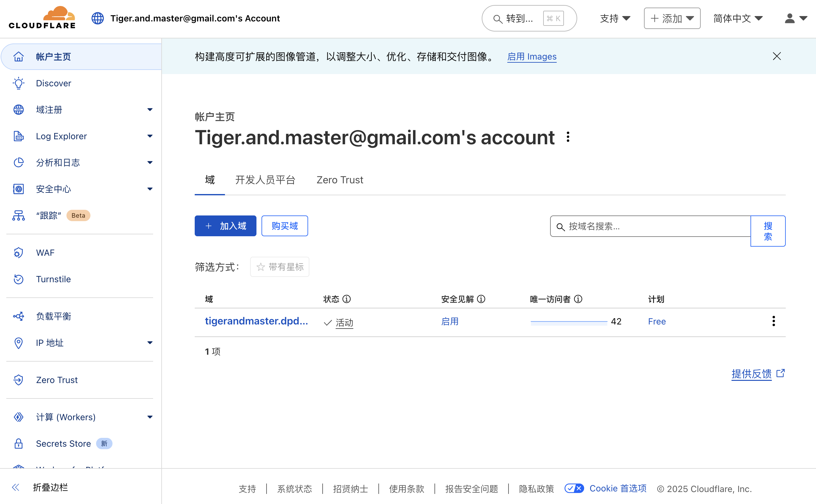816x504 pixels.
Task: Click the Cookie preferences toggle icon
Action: (x=574, y=488)
